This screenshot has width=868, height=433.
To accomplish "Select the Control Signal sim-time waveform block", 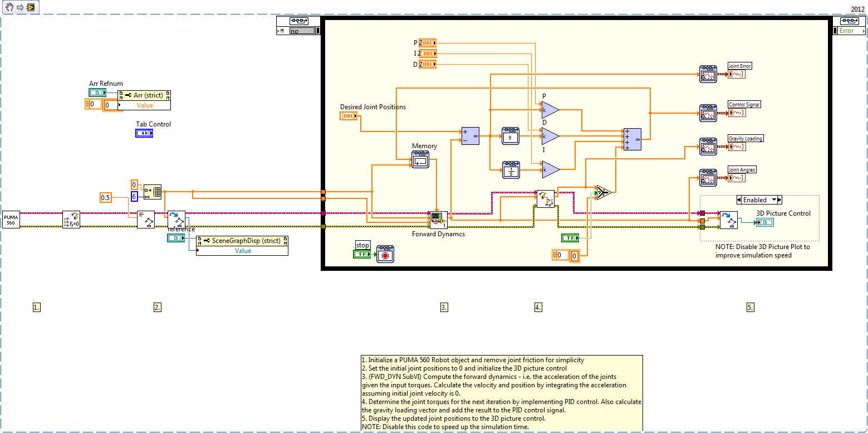I will [708, 113].
